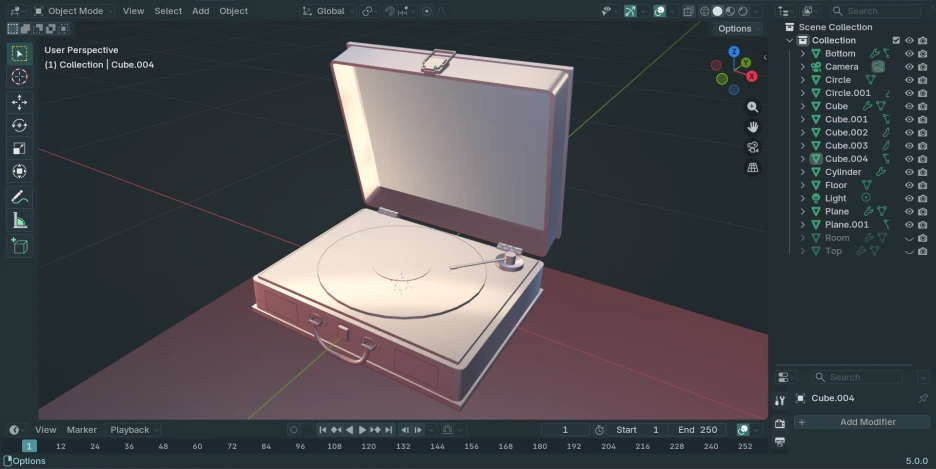Viewport: 936px width, 469px height.
Task: Show the hidden Room object
Action: pyautogui.click(x=909, y=238)
